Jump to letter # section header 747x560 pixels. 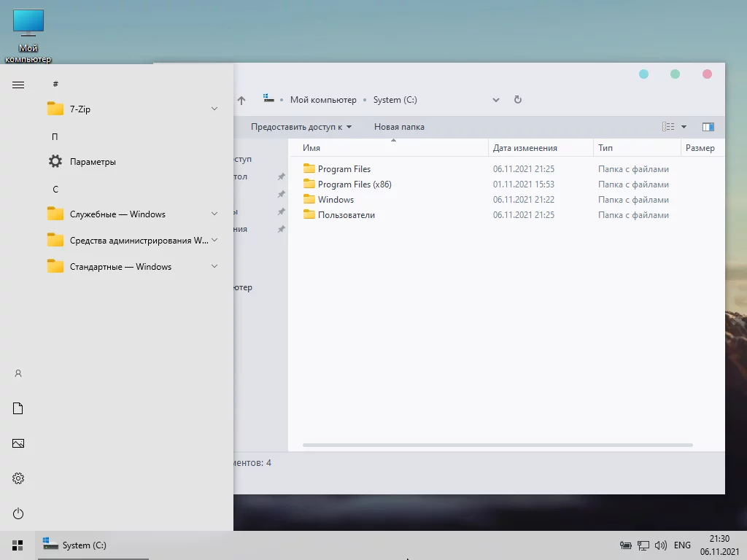tap(55, 84)
